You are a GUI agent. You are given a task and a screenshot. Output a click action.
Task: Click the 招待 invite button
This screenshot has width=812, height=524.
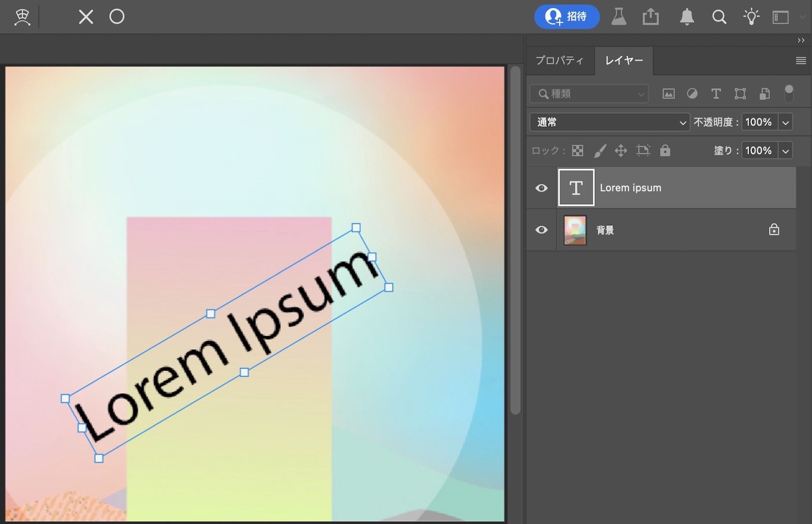coord(567,17)
